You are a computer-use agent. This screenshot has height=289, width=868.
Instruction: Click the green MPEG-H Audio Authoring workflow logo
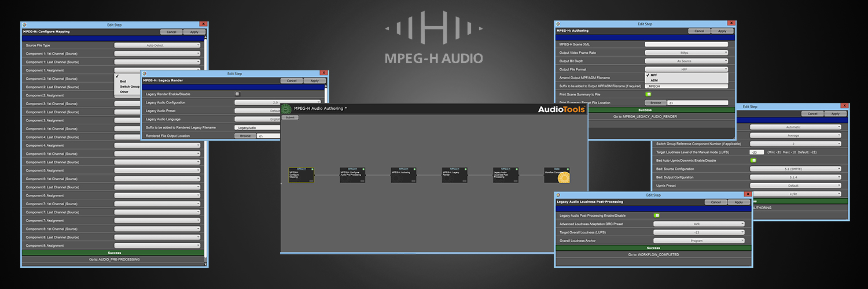[x=286, y=109]
